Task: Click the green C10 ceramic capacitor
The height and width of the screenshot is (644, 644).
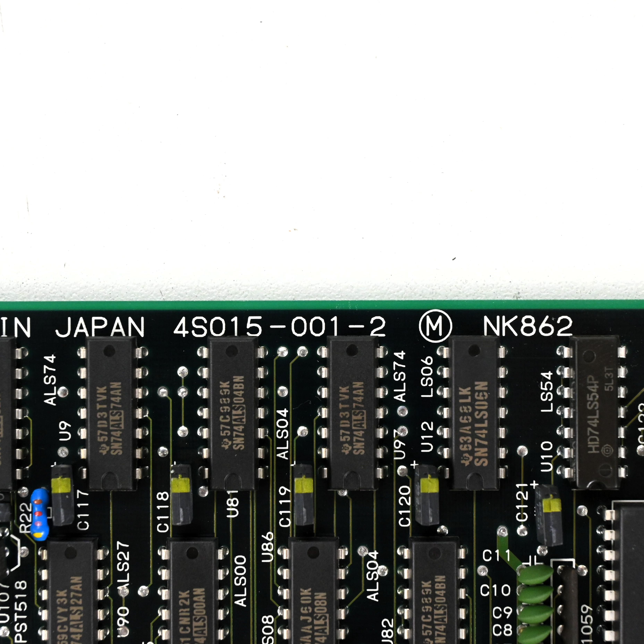Action: click(x=535, y=594)
